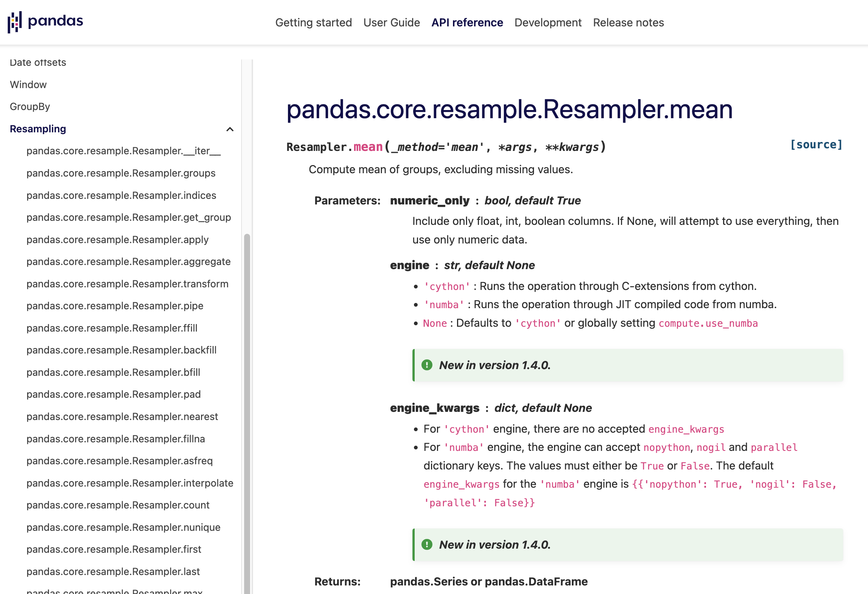The image size is (868, 594).
Task: Open Resampler.nunique sidebar link
Action: coord(123,527)
